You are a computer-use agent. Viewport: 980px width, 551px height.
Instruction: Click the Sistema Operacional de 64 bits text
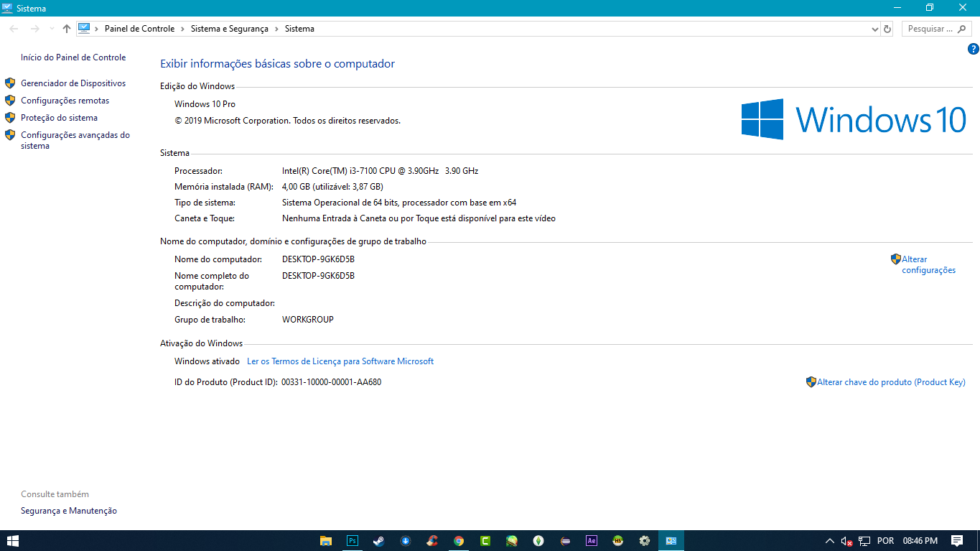coord(399,203)
